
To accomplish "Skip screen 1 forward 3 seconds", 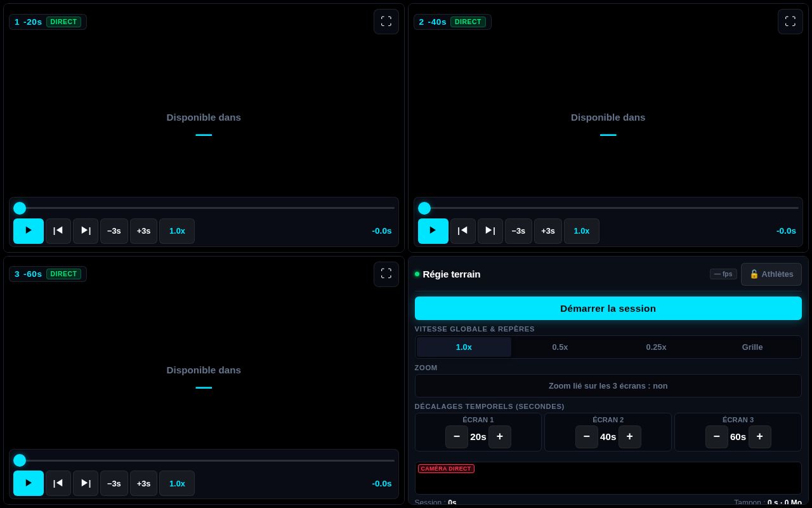I will pos(143,231).
